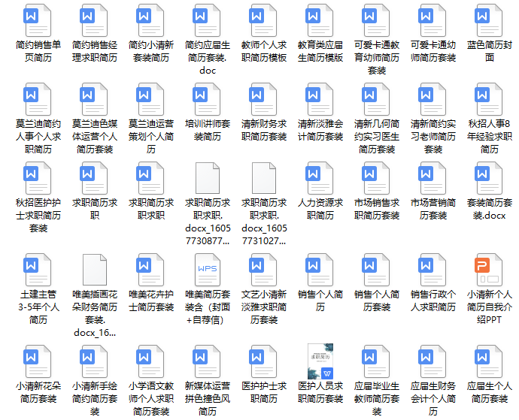The image size is (519, 420).
Task: Click the 教师个人求职简历模板 document icon
Action: (263, 20)
